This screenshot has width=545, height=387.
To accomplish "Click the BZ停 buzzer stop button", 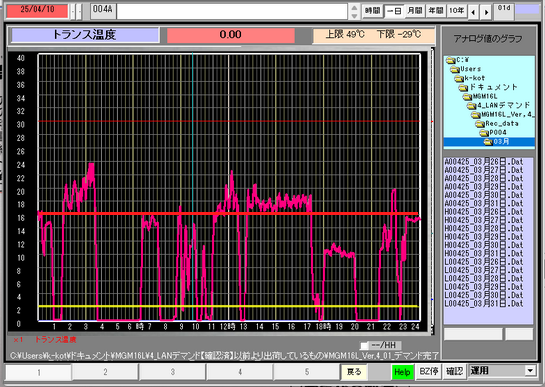I will (x=429, y=371).
